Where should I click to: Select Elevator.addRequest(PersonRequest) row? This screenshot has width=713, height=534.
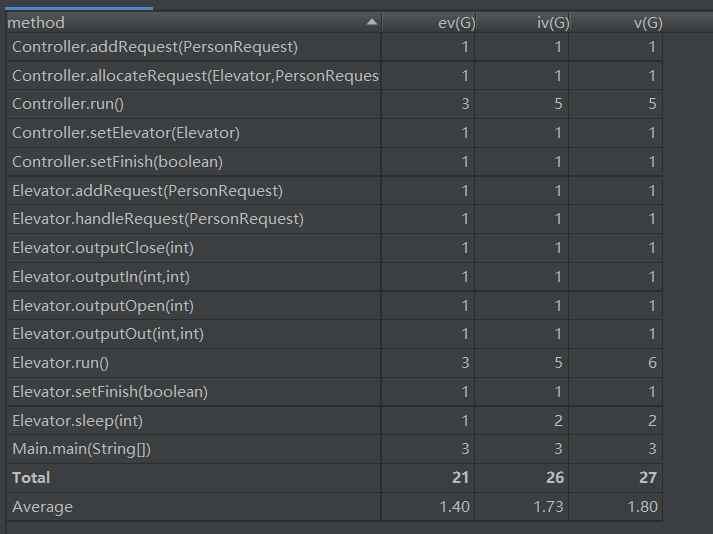click(147, 191)
